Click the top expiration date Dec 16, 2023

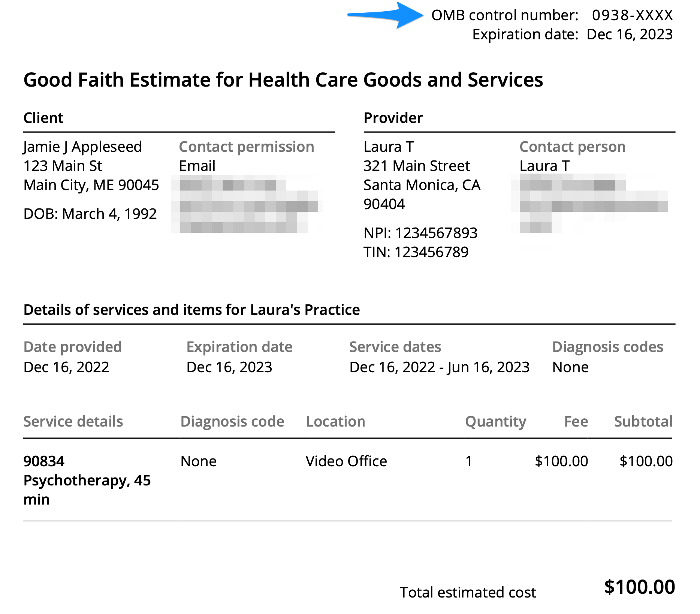(x=630, y=34)
